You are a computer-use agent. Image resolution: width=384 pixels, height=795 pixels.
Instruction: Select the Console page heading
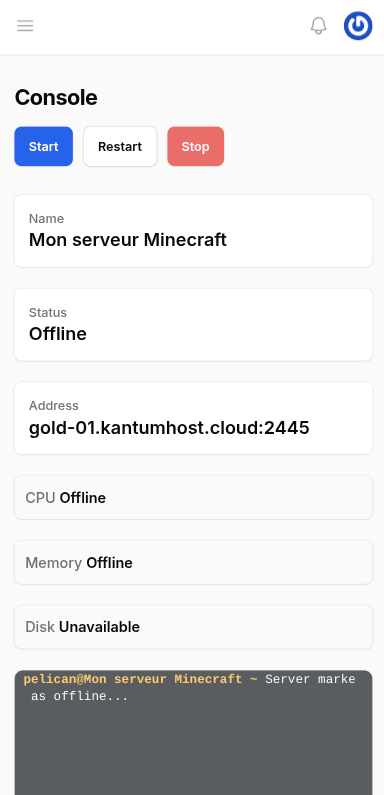click(56, 97)
